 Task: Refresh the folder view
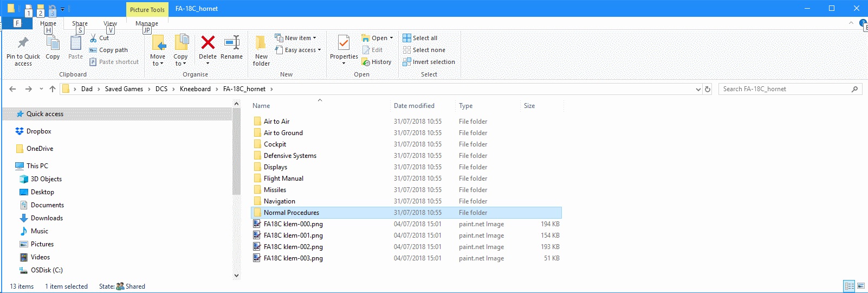707,89
